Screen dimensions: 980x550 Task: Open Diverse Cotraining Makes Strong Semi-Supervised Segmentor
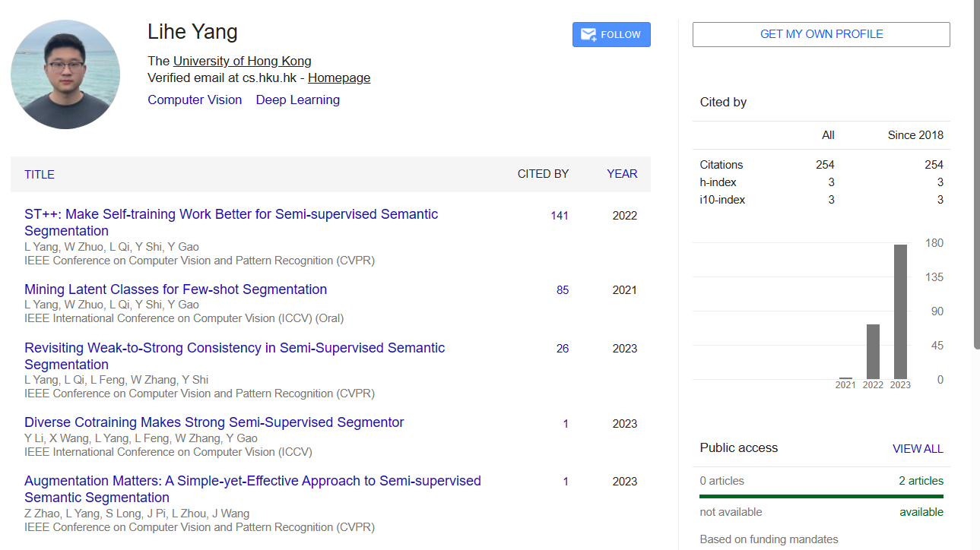click(x=214, y=422)
